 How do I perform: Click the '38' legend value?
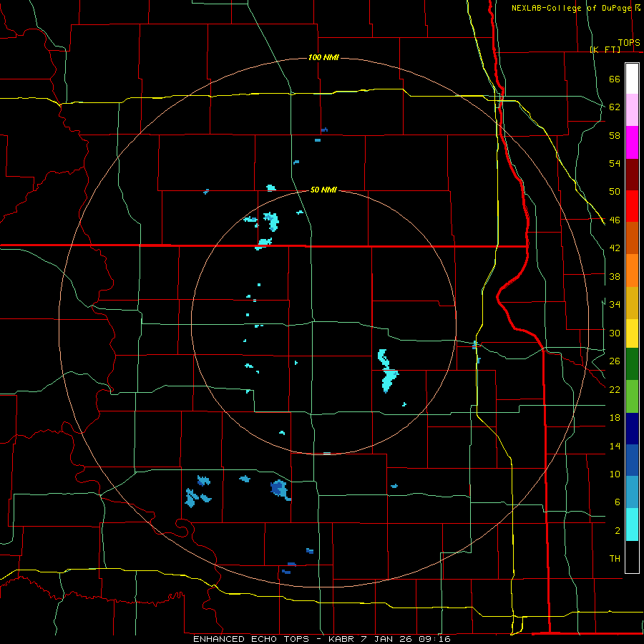(615, 276)
